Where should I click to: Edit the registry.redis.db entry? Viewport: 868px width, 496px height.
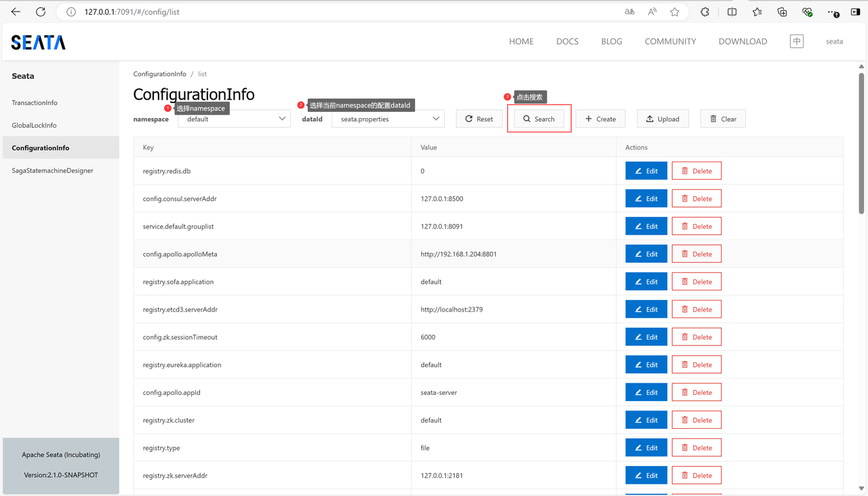tap(646, 171)
